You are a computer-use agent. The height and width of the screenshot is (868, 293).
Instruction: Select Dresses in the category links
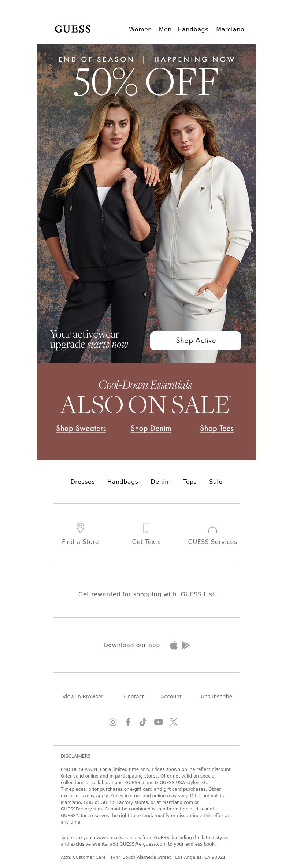point(83,482)
